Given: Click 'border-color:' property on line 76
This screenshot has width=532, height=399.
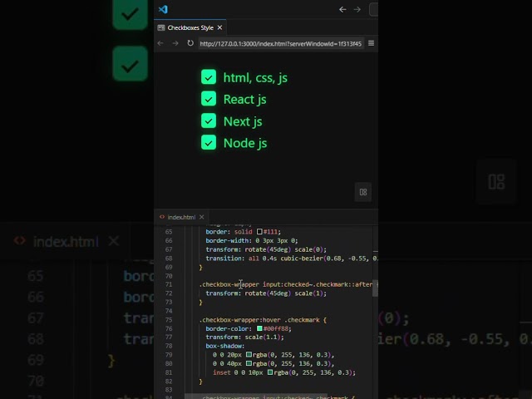Looking at the screenshot, I should coord(229,328).
